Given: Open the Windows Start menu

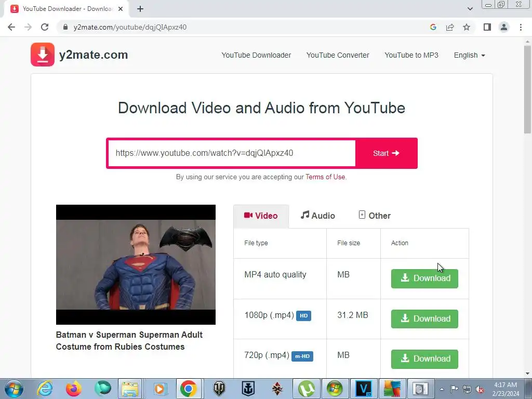Looking at the screenshot, I should [x=14, y=389].
